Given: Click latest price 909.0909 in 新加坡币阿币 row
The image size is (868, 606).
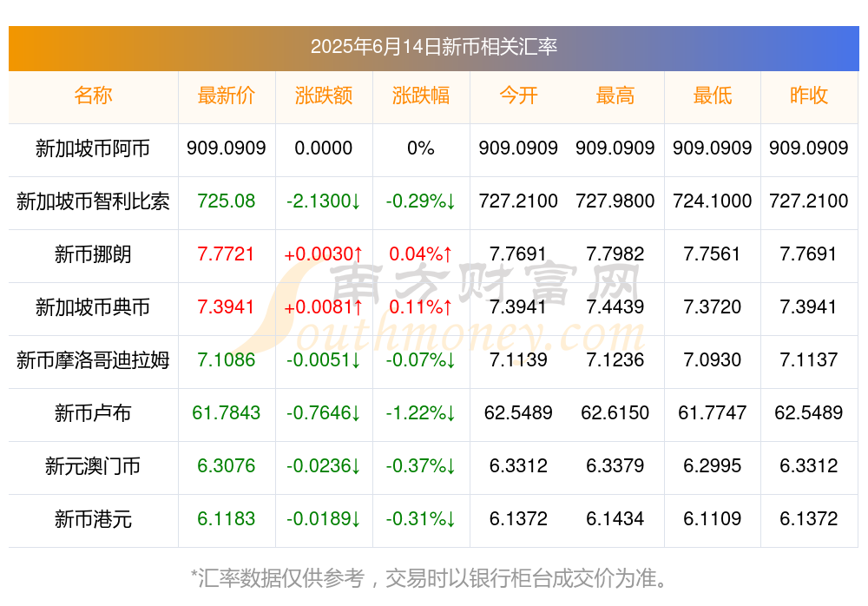Looking at the screenshot, I should (226, 148).
